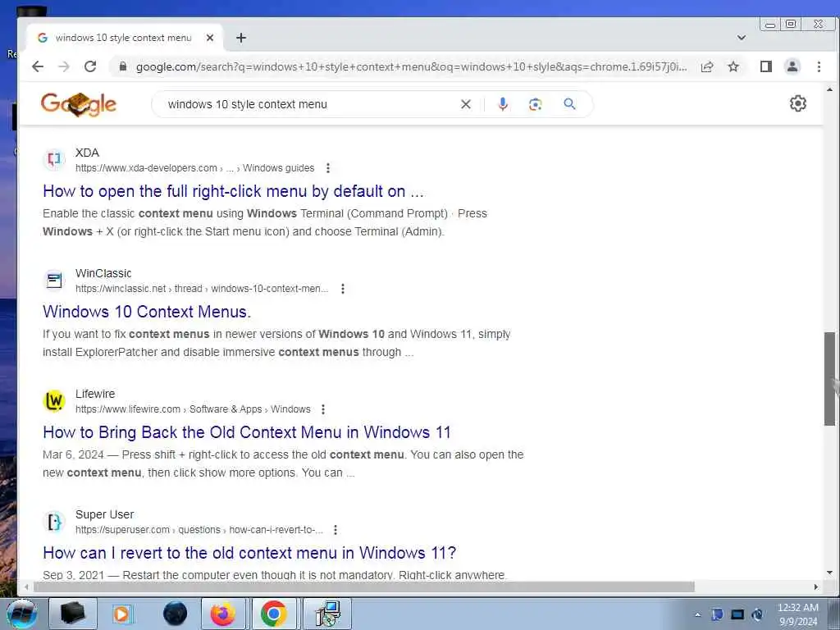Close the windows 10 style context menu tab
This screenshot has width=840, height=630.
pos(210,38)
